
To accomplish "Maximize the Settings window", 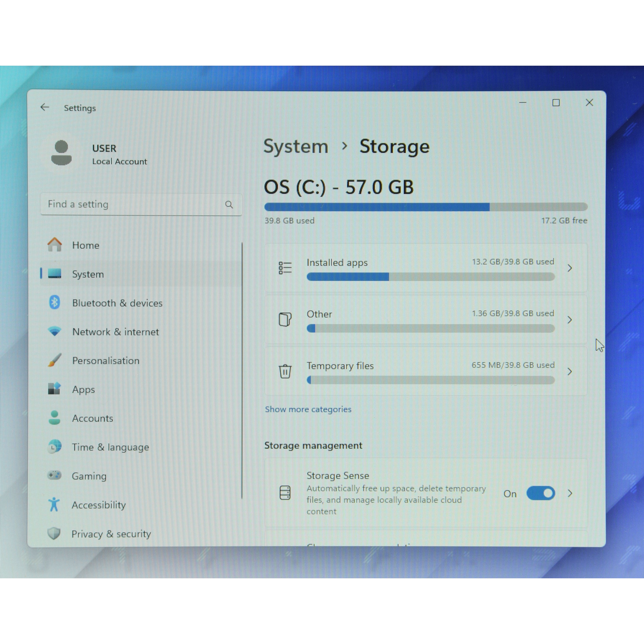I will (556, 103).
